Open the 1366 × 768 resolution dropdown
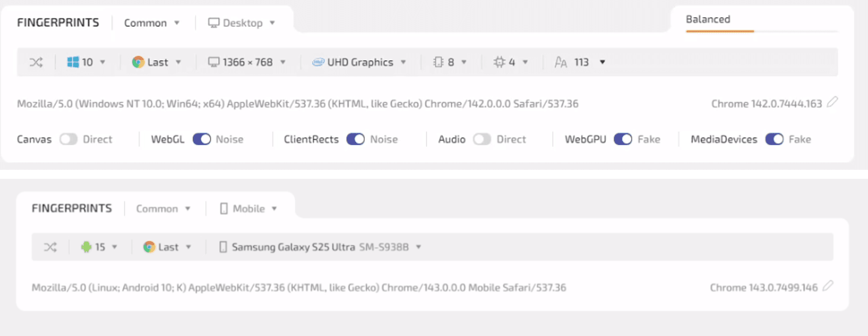This screenshot has height=336, width=868. [247, 62]
